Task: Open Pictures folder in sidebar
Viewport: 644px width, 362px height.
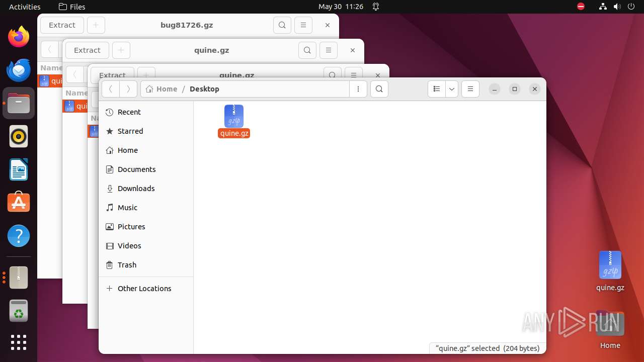Action: pos(146,227)
